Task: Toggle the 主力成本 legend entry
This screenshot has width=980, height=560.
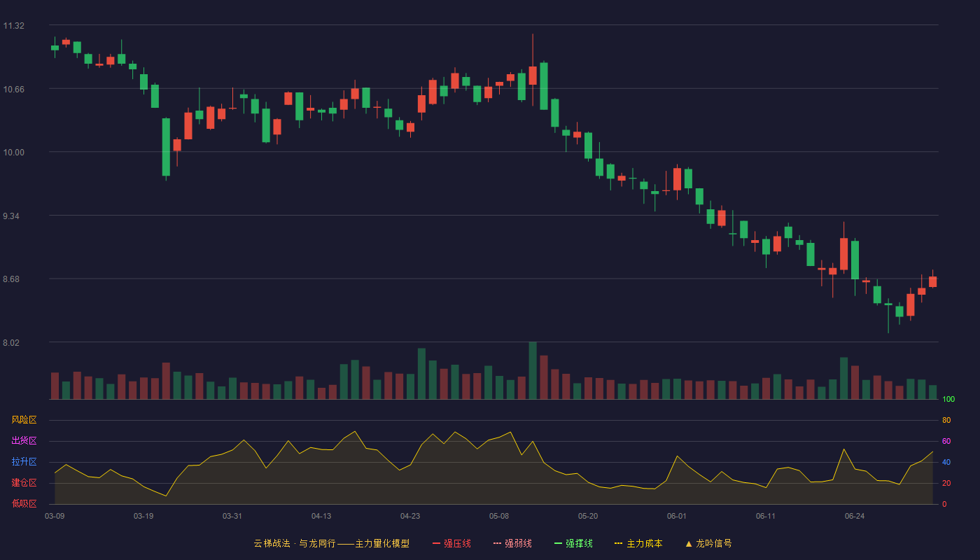Action: click(638, 543)
